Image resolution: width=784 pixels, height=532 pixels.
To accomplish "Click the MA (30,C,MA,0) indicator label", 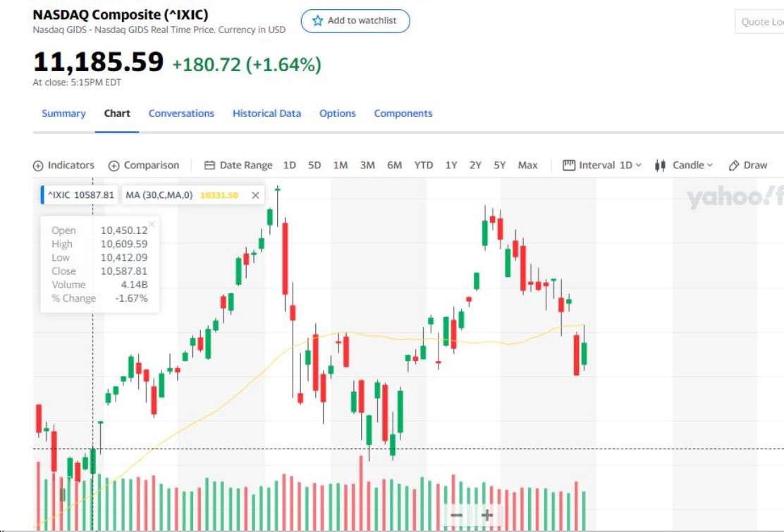I will pos(159,195).
